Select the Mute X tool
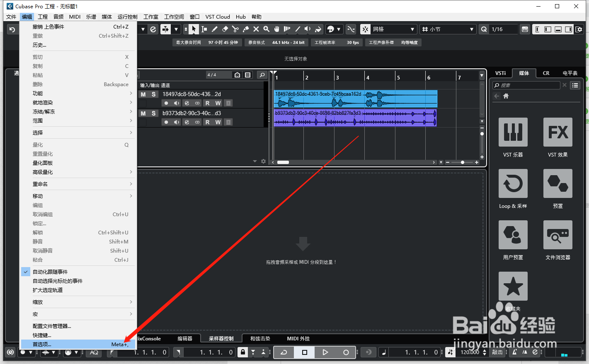The height and width of the screenshot is (364, 589). pyautogui.click(x=256, y=29)
